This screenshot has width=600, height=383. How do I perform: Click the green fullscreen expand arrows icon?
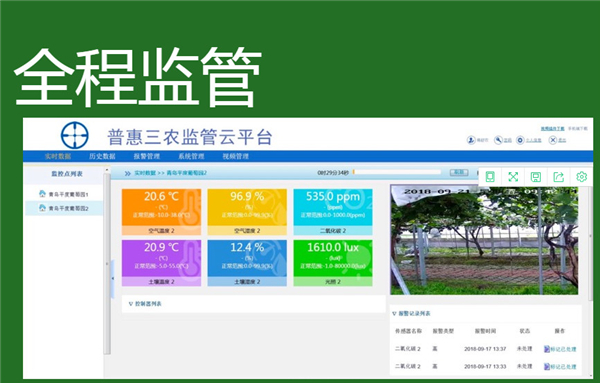click(x=513, y=177)
